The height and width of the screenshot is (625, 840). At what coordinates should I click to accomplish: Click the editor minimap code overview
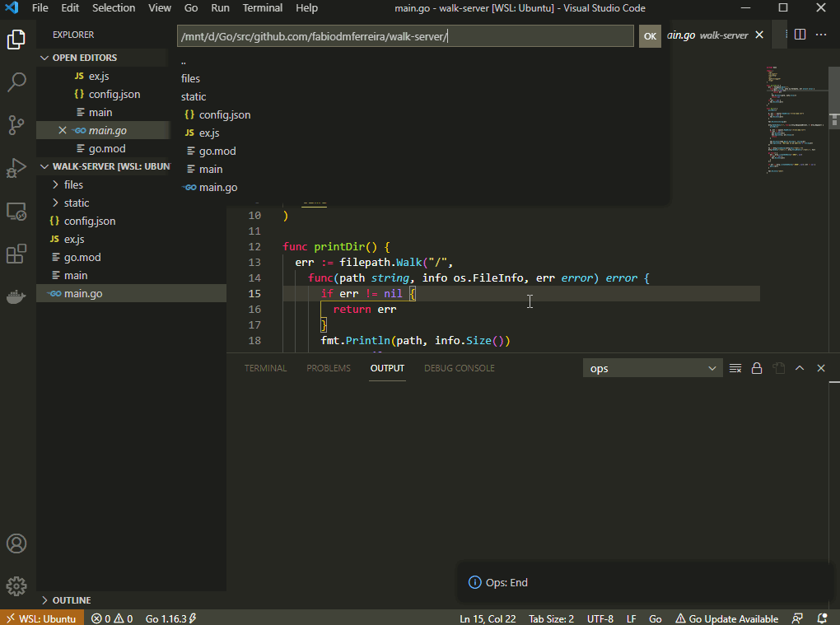[x=796, y=119]
